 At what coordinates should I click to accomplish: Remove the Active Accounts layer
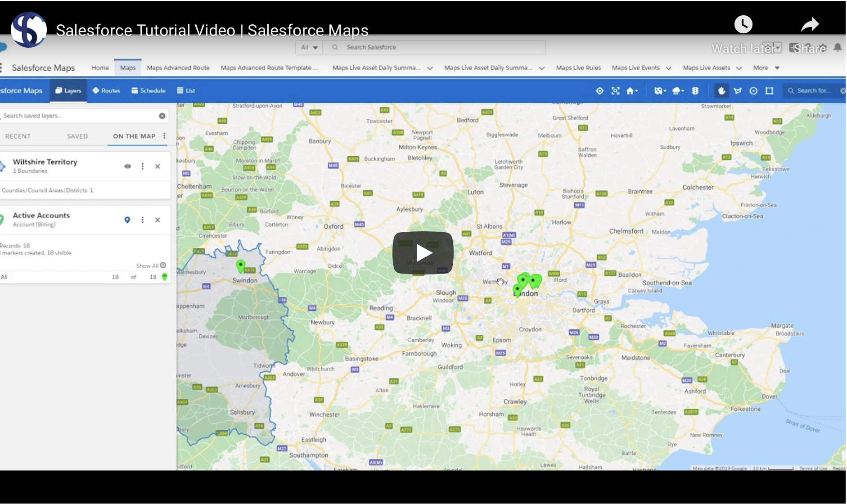[158, 220]
